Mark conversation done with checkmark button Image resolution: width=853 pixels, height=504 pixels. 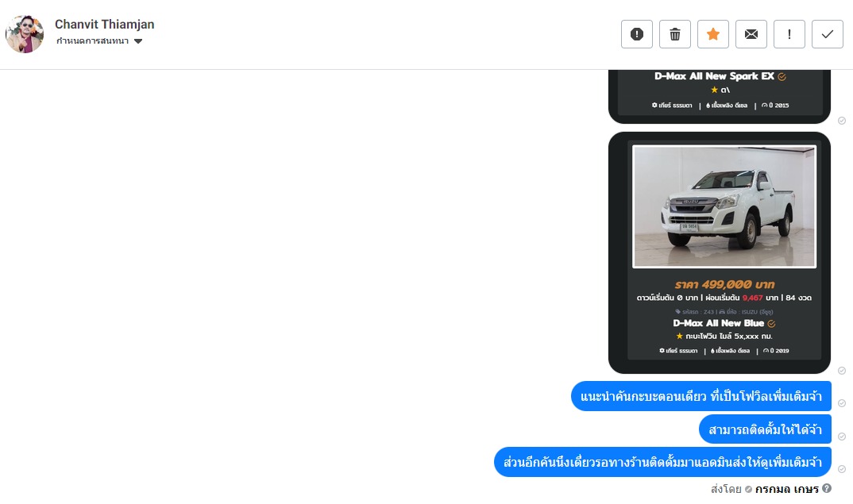point(827,34)
